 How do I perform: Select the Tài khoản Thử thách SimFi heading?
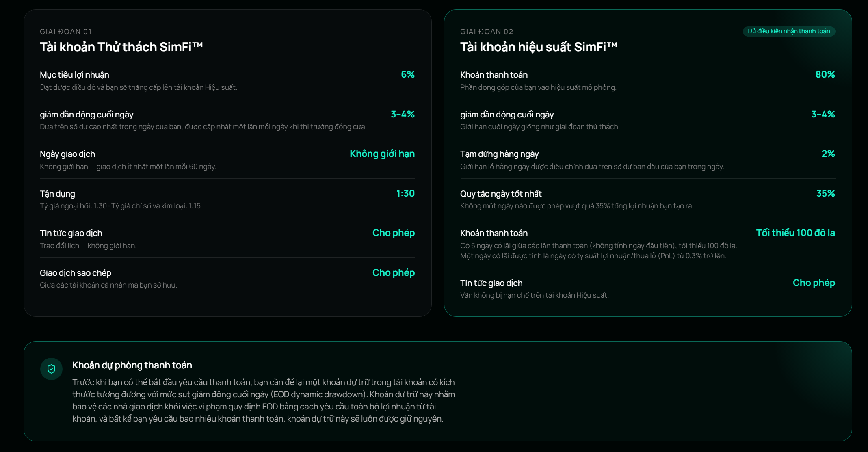(x=121, y=47)
